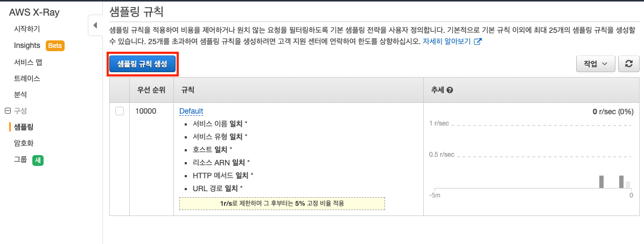Click the 자세히 알아보기 link
This screenshot has height=244, width=644.
[446, 41]
